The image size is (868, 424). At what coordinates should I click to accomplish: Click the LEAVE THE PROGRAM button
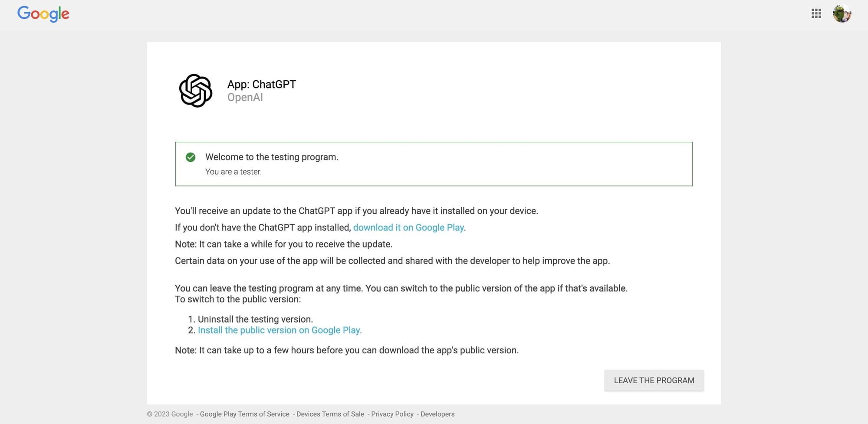point(654,380)
